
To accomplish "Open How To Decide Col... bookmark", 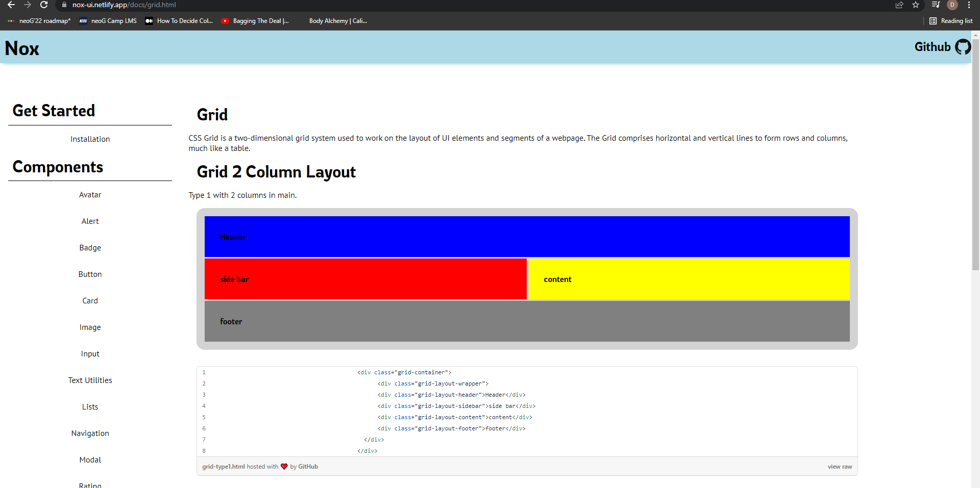I will [179, 21].
